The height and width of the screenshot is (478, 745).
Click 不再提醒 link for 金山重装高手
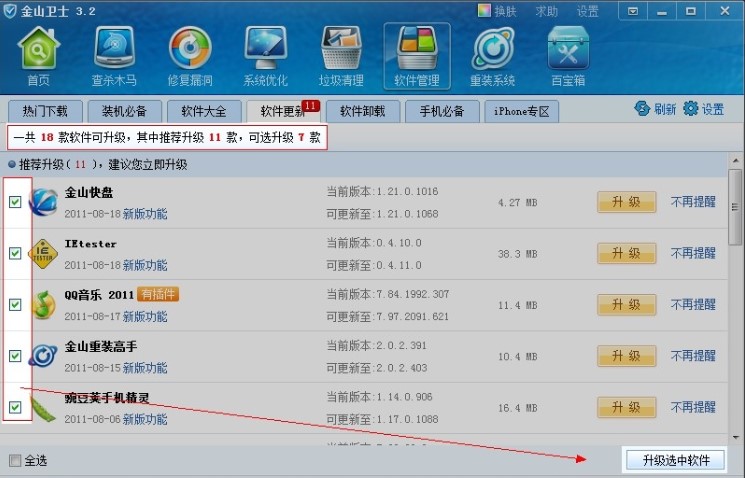click(693, 356)
